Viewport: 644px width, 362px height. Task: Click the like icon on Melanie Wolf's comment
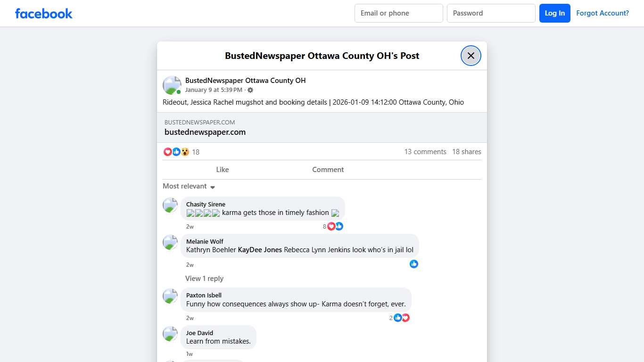(x=413, y=264)
